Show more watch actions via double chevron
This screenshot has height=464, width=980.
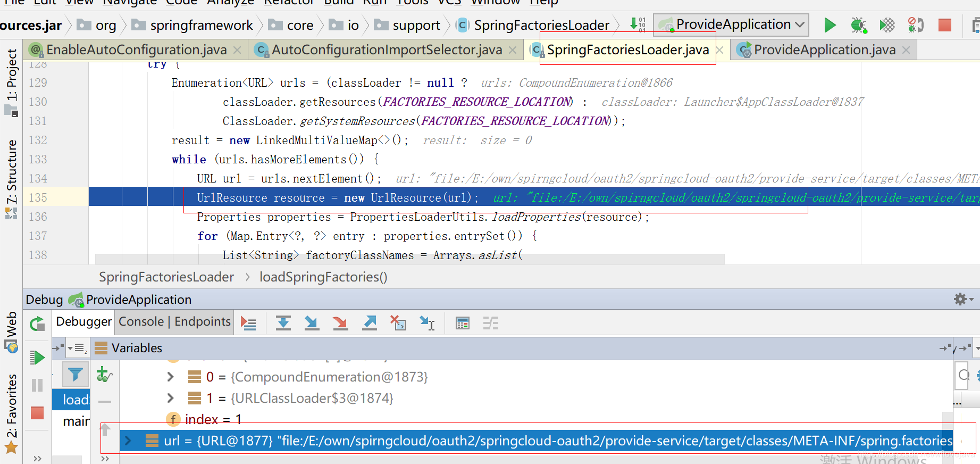[x=105, y=458]
